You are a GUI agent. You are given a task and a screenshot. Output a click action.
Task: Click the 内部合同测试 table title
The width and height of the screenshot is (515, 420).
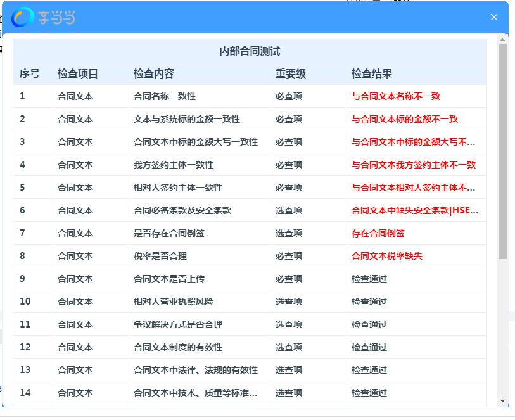[x=250, y=51]
